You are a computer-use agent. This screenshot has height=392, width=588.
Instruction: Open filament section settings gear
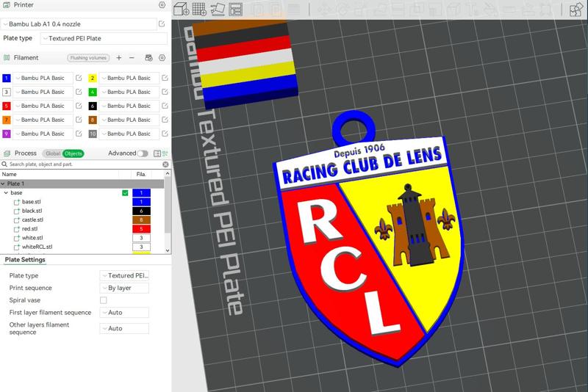click(x=162, y=58)
